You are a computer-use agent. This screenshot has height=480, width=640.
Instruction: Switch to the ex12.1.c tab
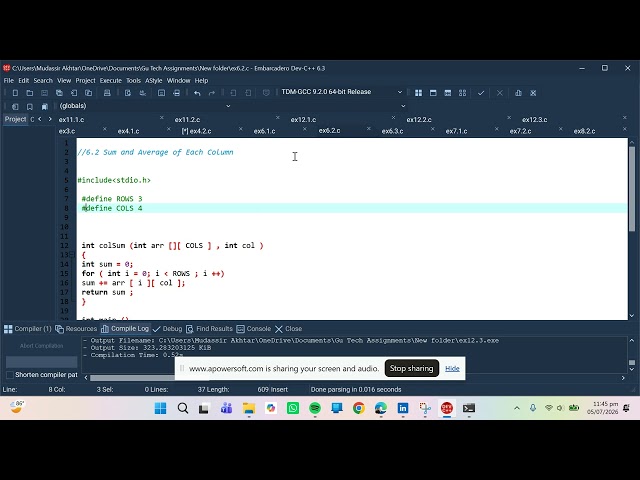point(303,120)
